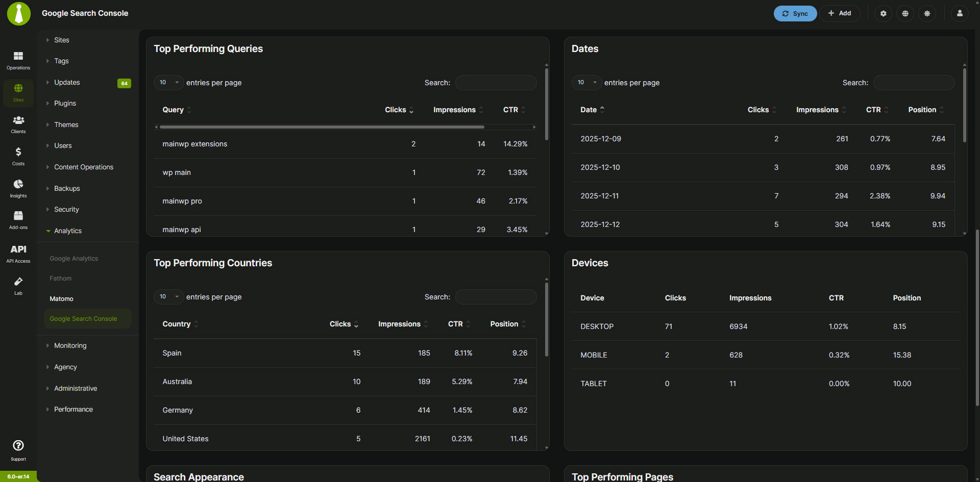Screen dimensions: 980x482
Task: Click the Dates panel vertical scrollbar
Action: coord(964,105)
